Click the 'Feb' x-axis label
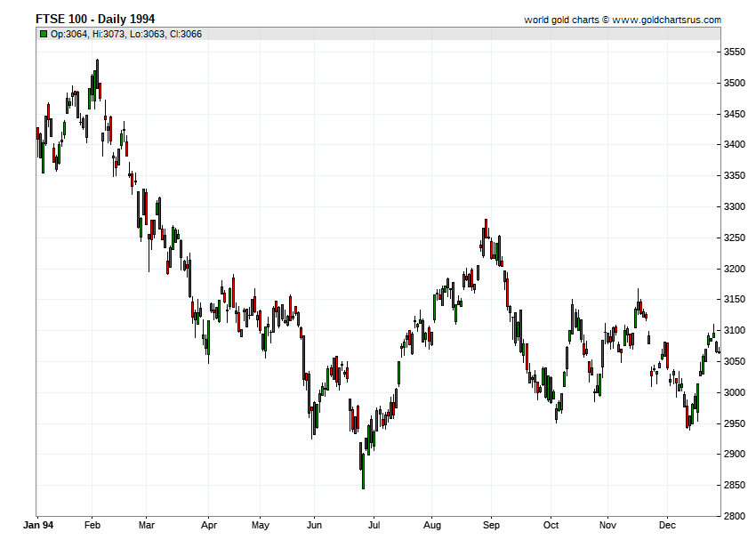Viewport: 756px width, 548px height. [x=92, y=525]
